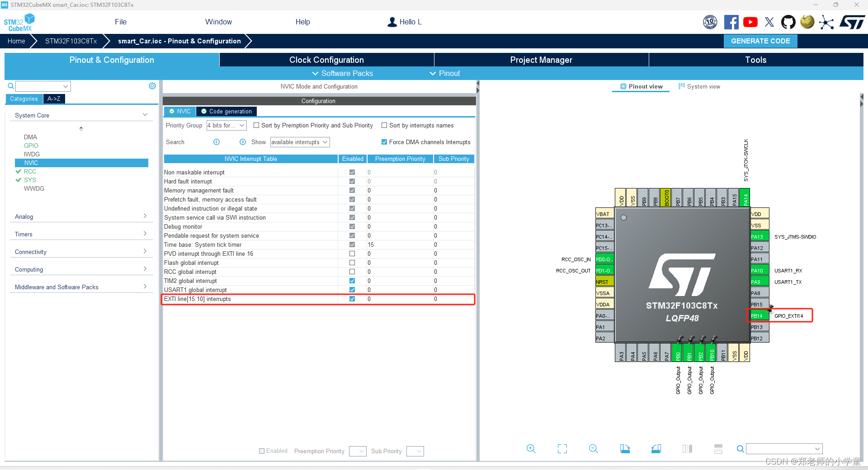Click the pin search magnifier icon
Image resolution: width=868 pixels, height=470 pixels.
pos(740,449)
